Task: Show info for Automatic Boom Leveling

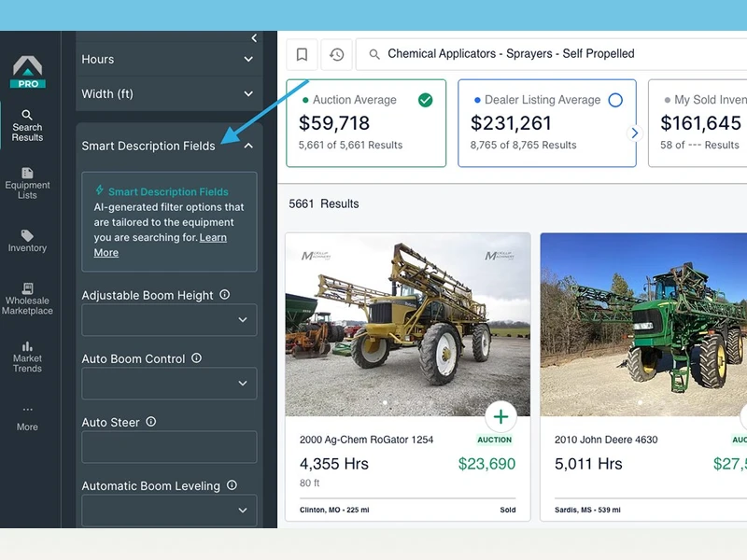Action: click(x=232, y=485)
